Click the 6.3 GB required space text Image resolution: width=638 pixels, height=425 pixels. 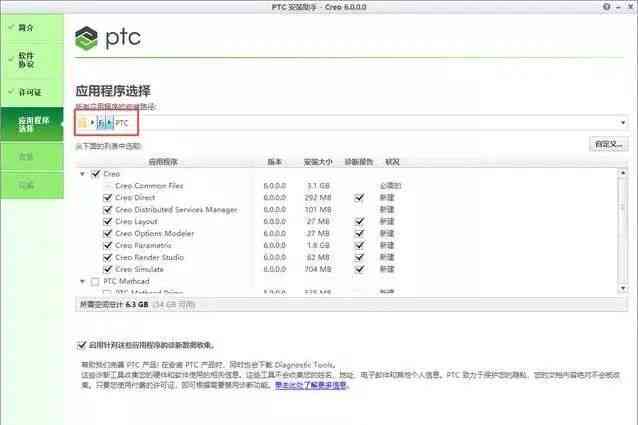coord(137,305)
